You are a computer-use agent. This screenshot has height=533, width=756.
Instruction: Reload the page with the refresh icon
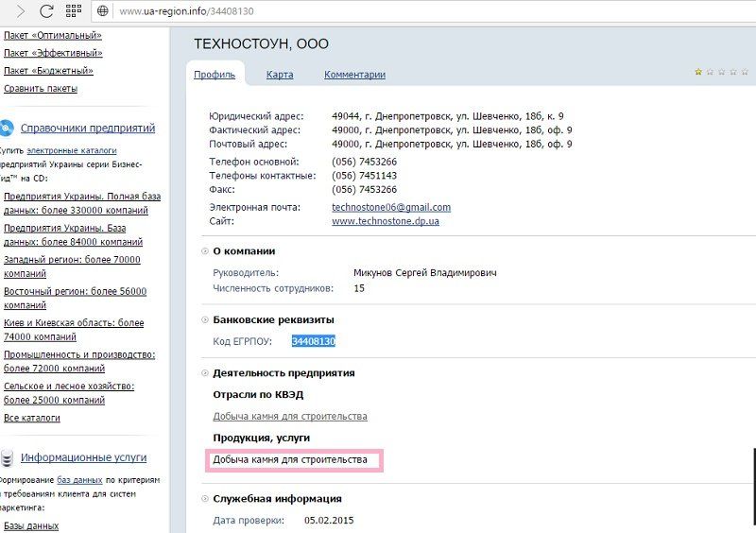[45, 12]
